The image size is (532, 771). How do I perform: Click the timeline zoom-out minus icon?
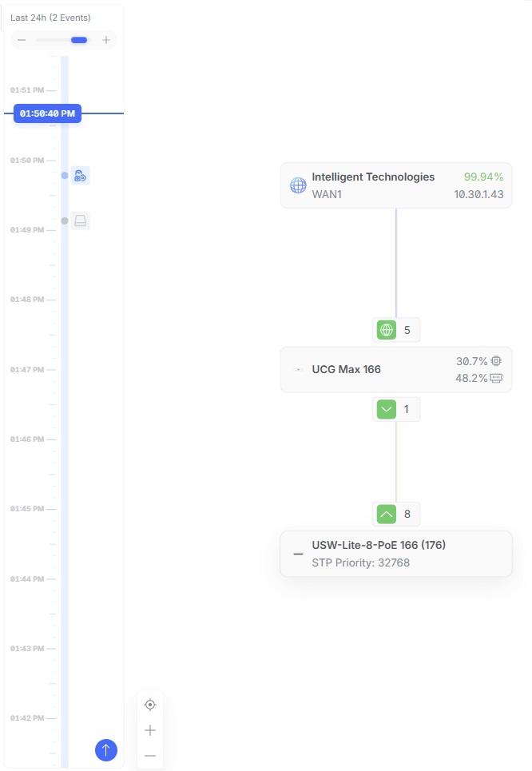point(22,40)
